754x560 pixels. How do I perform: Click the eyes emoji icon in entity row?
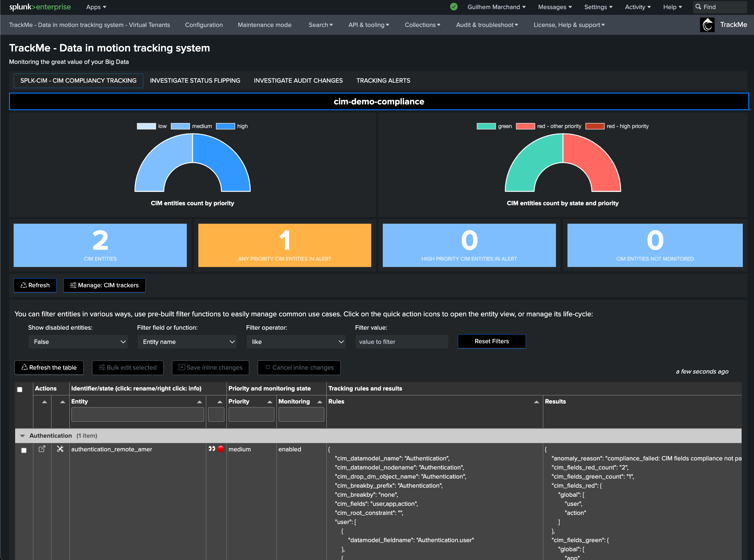[x=212, y=449]
